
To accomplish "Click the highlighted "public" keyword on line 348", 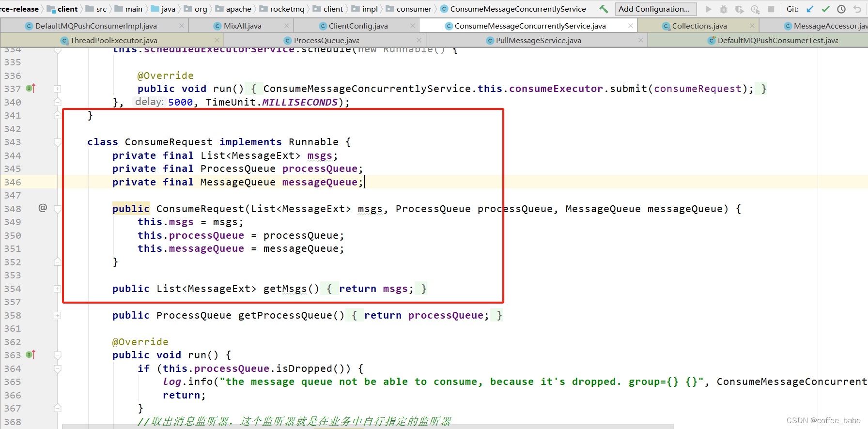I will tap(131, 209).
